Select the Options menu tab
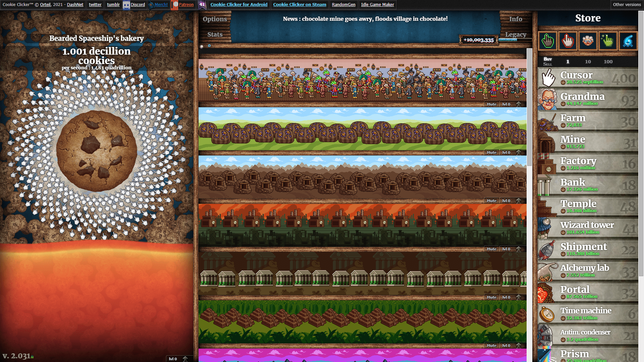This screenshot has width=644, height=362. [x=215, y=18]
